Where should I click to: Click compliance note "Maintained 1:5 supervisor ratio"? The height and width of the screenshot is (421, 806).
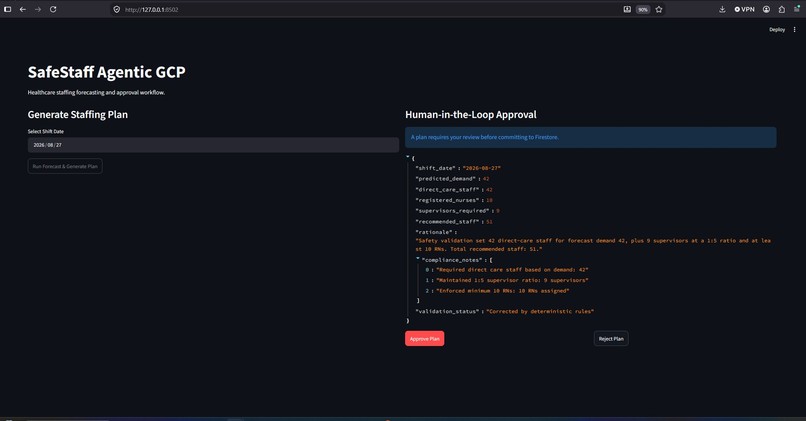(x=512, y=281)
